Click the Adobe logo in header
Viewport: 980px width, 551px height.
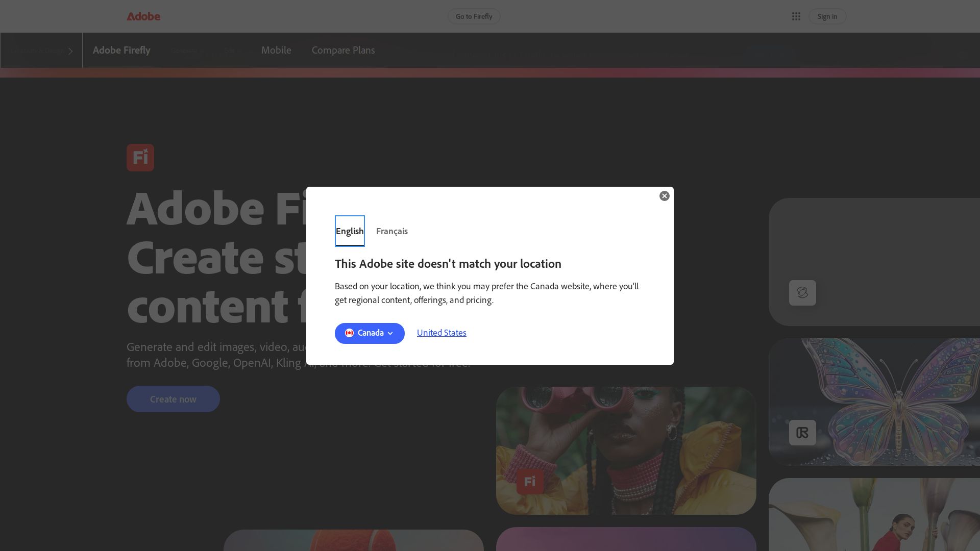pyautogui.click(x=143, y=16)
